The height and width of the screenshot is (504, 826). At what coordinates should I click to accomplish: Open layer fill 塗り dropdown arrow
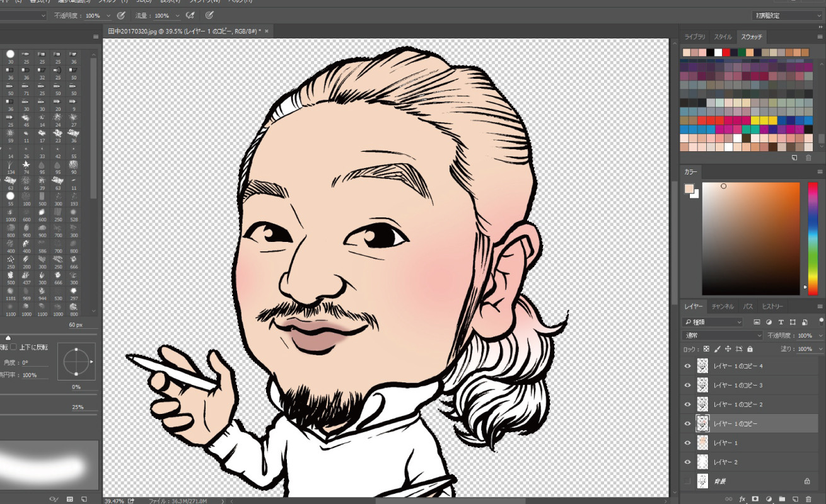[x=820, y=349]
